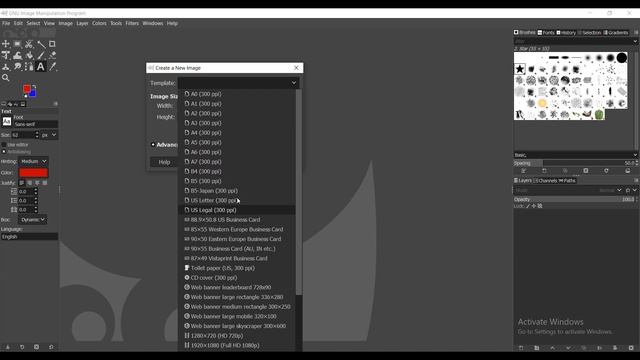This screenshot has width=640, height=360.
Task: Set filled text justification
Action: point(45,183)
